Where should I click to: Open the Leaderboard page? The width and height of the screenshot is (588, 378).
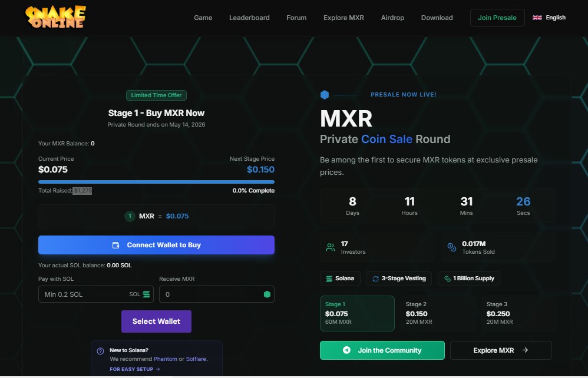[x=249, y=18]
